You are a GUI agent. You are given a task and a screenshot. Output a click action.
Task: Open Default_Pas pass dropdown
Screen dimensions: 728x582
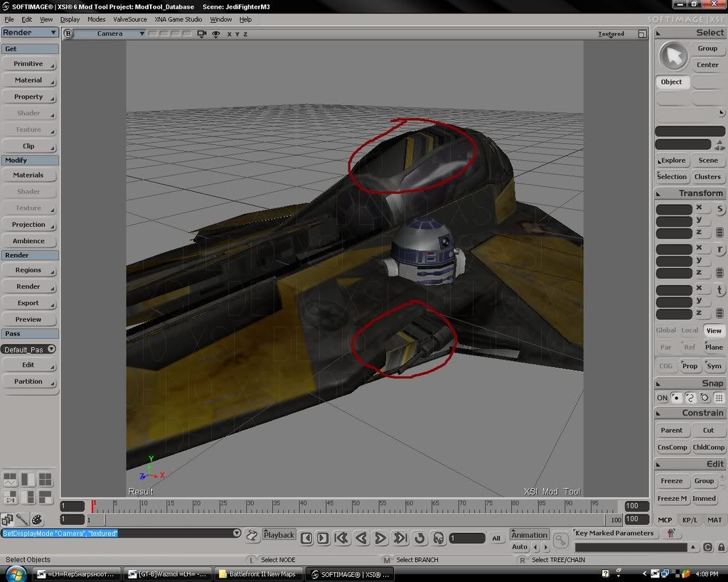pyautogui.click(x=28, y=349)
